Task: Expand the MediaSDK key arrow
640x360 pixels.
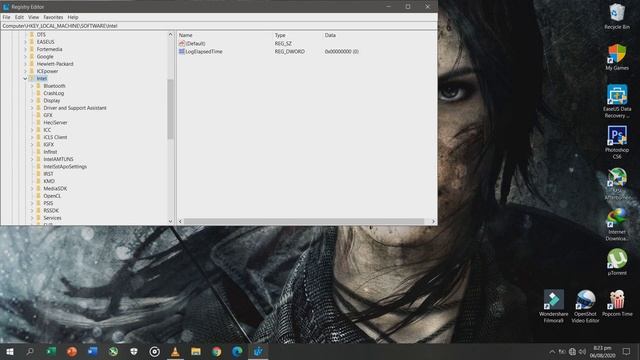Action: coord(32,189)
